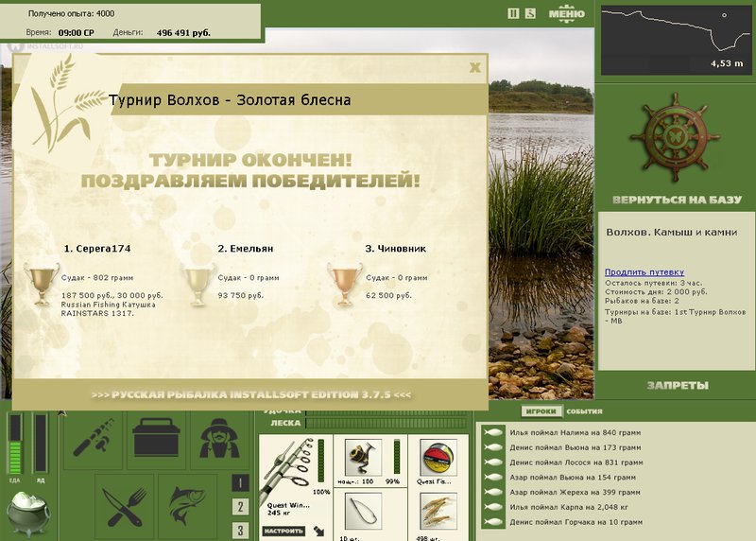Switch to the СОБЫТИЯ tab
The image size is (756, 541).
[584, 411]
